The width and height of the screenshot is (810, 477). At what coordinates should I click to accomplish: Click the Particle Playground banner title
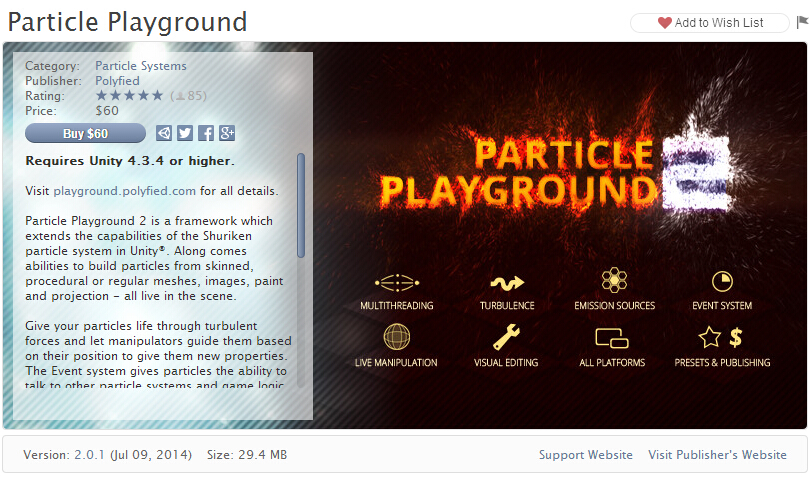518,174
